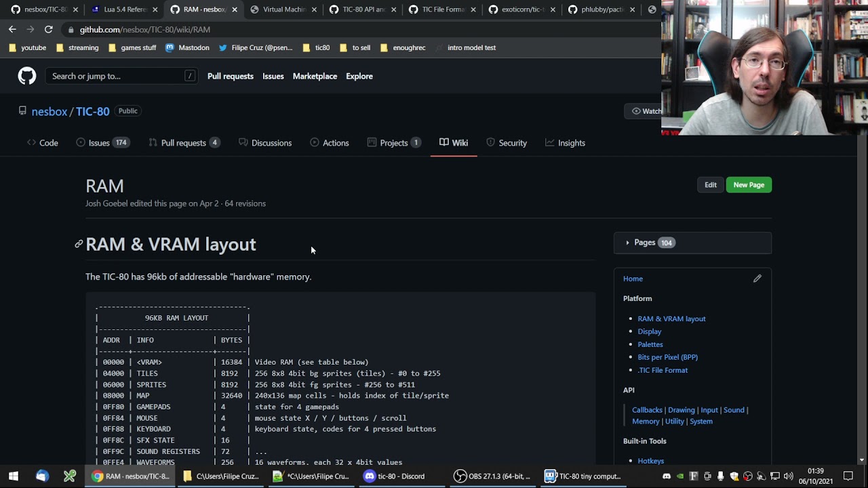Open the Mastodon bookmark
The width and height of the screenshot is (868, 488).
187,47
